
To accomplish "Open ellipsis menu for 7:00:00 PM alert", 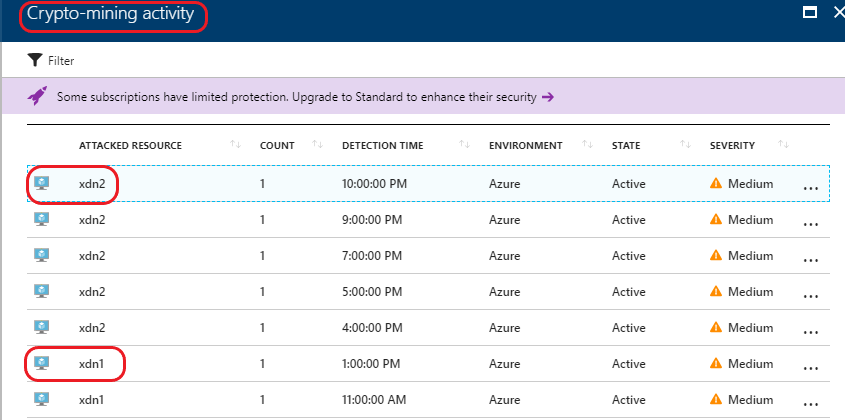I will 811,260.
